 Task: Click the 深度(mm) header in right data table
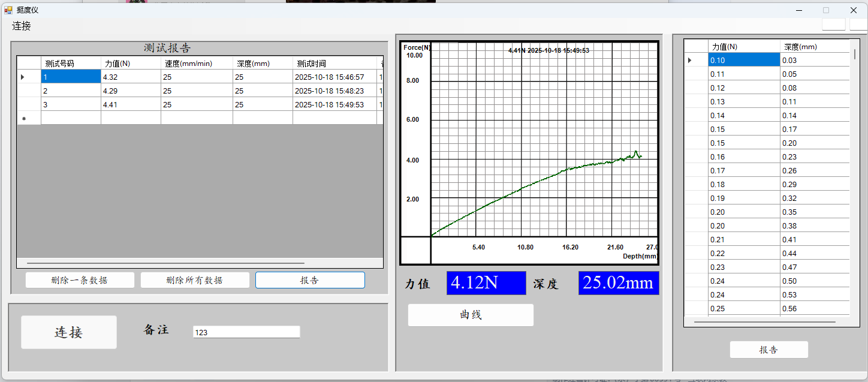(x=814, y=46)
